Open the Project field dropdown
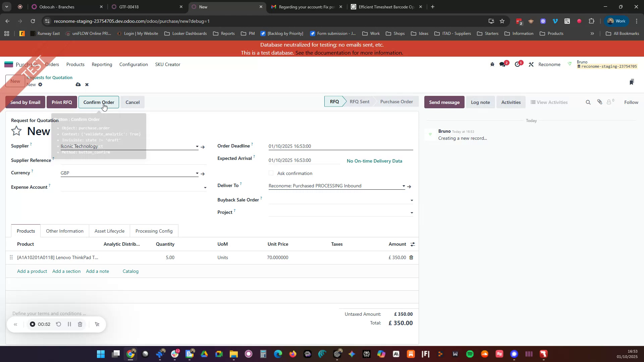This screenshot has width=644, height=362. coord(412,213)
